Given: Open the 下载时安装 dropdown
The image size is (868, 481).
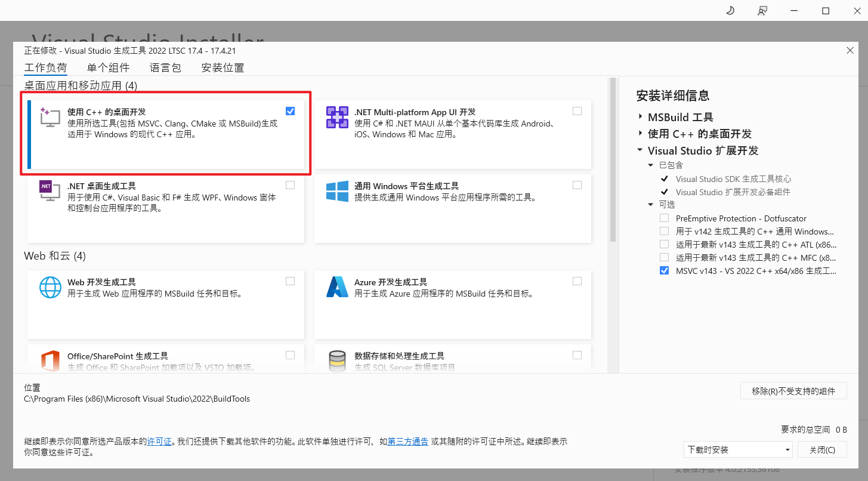Looking at the screenshot, I should (x=738, y=449).
